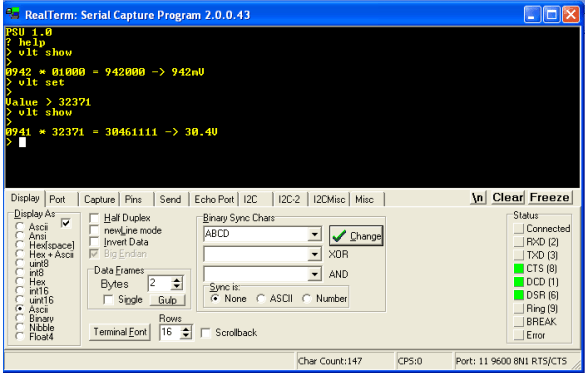The height and width of the screenshot is (376, 587).
Task: Select the Ansi display radio button
Action: (19, 236)
